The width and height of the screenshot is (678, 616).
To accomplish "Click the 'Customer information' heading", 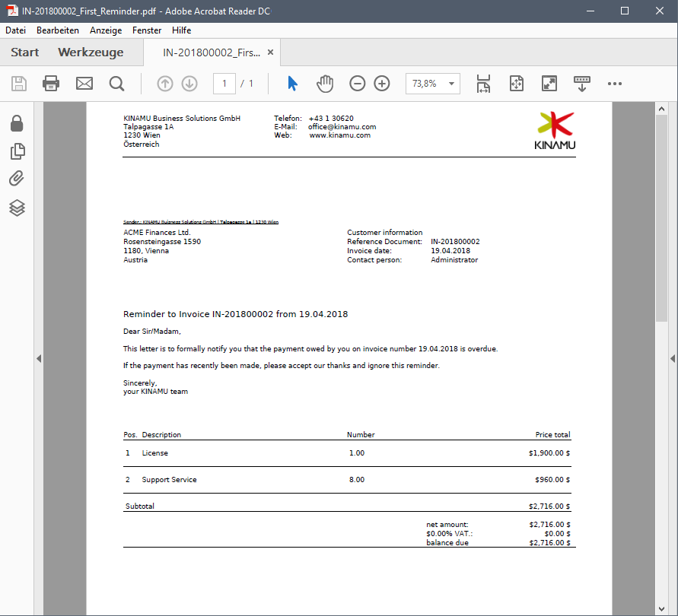I will 385,233.
